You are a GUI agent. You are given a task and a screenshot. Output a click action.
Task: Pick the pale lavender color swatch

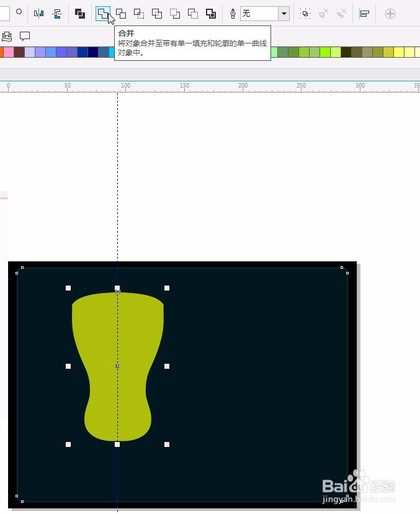pos(30,52)
